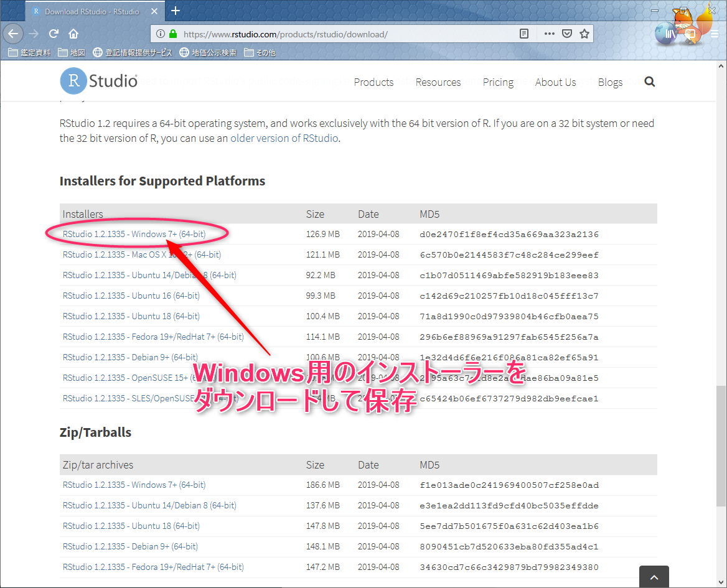Viewport: 727px width, 588px height.
Task: Open the Resources menu
Action: click(x=438, y=82)
